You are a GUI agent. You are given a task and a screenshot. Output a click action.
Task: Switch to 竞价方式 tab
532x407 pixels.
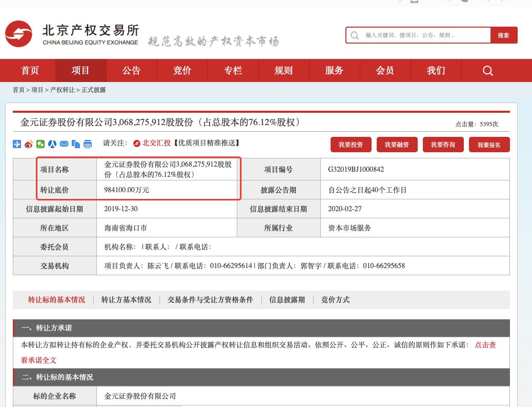[x=335, y=299]
